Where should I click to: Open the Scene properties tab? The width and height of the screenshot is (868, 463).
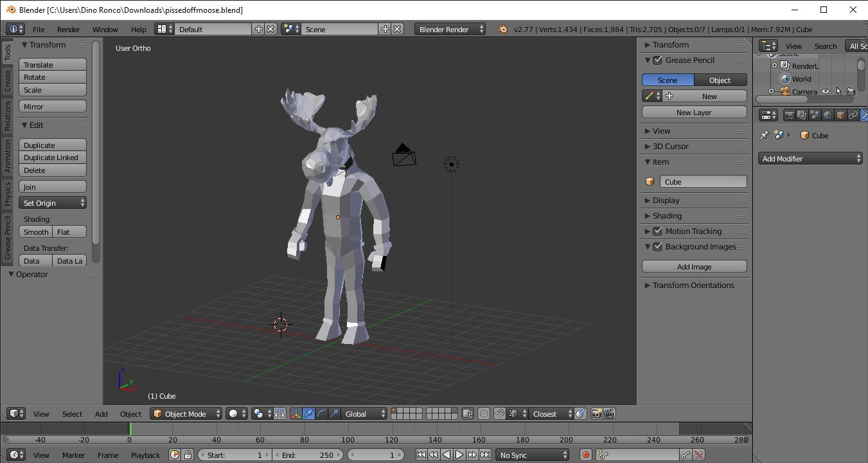815,115
